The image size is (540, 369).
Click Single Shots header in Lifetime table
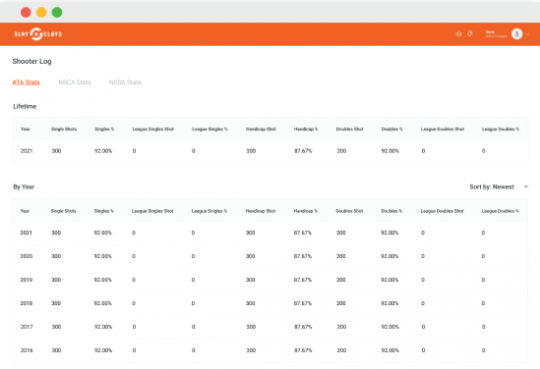click(64, 129)
